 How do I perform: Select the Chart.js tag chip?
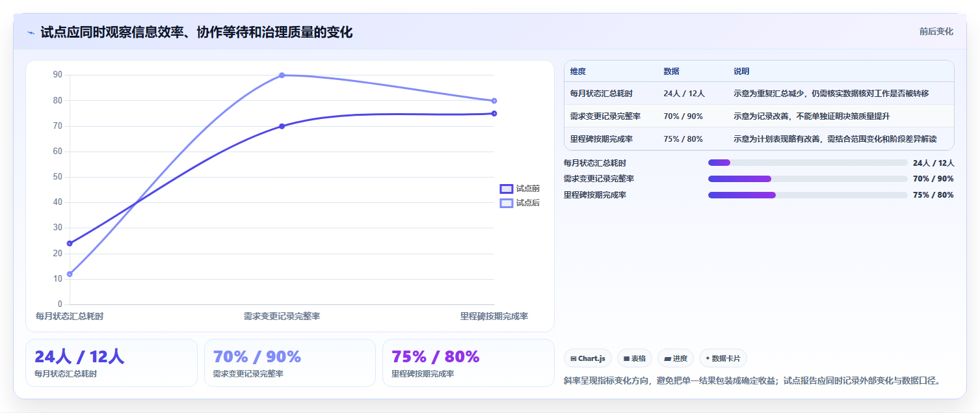[x=588, y=358]
